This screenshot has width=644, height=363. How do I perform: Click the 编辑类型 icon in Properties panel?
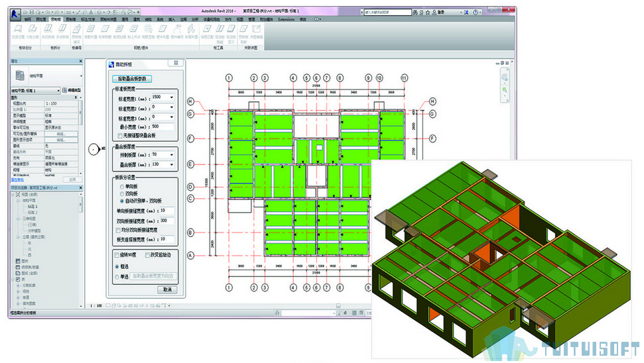click(64, 90)
